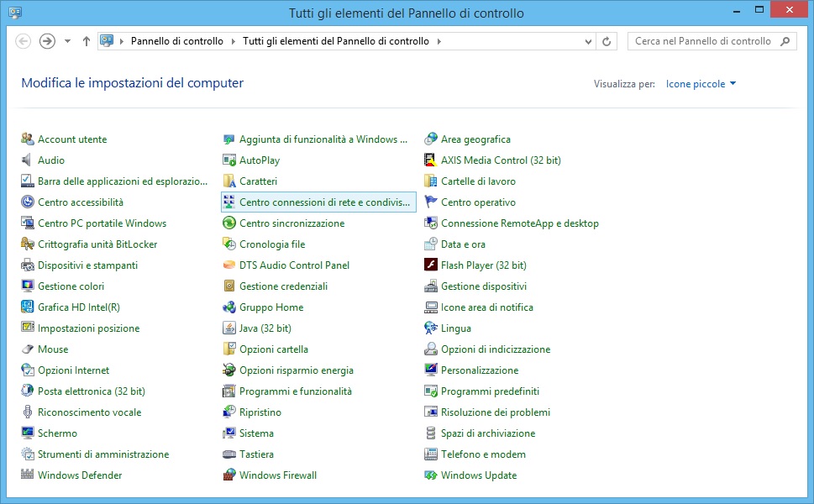
Task: Open the Centro accessibilità icon
Action: (x=27, y=202)
